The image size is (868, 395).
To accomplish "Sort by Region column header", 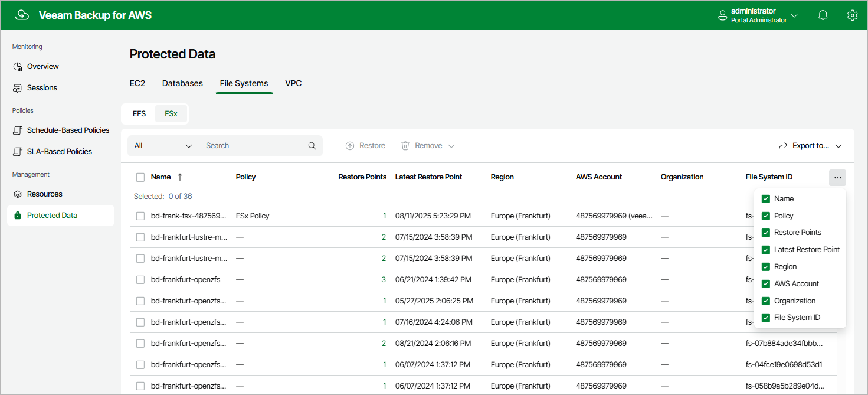I will (x=502, y=177).
